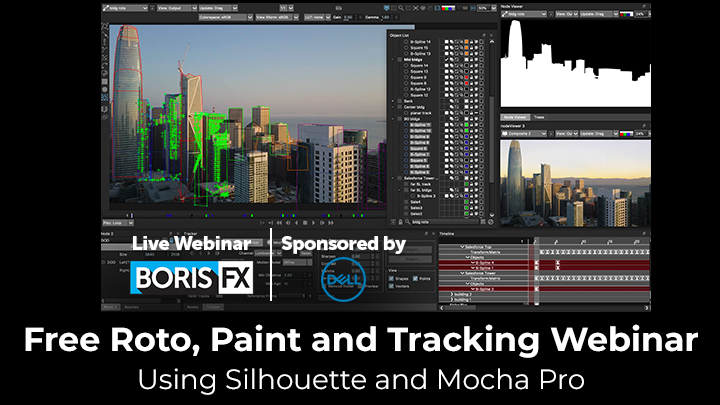Toggle visibility box for B-Spline 11 row
The width and height of the screenshot is (720, 405).
click(x=446, y=125)
